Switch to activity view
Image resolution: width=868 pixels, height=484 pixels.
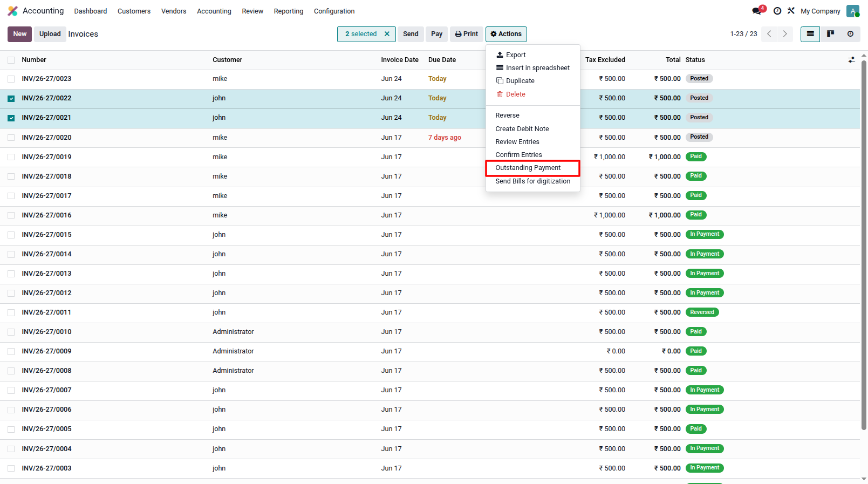850,34
